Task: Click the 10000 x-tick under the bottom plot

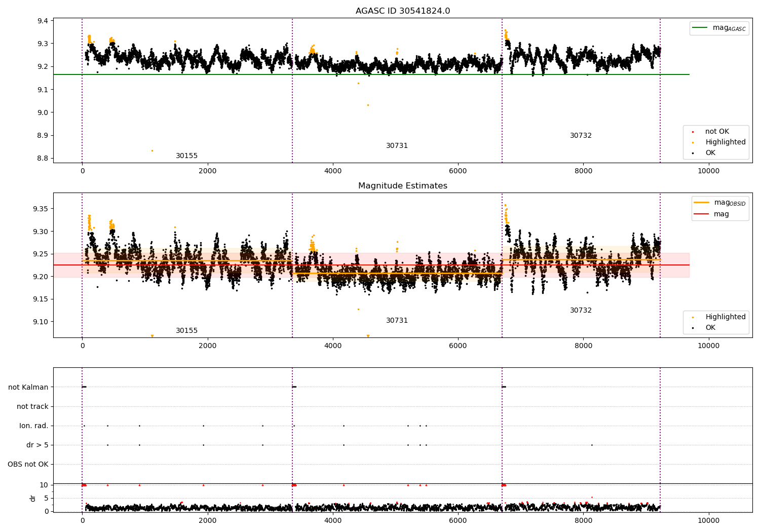Action: tap(708, 520)
